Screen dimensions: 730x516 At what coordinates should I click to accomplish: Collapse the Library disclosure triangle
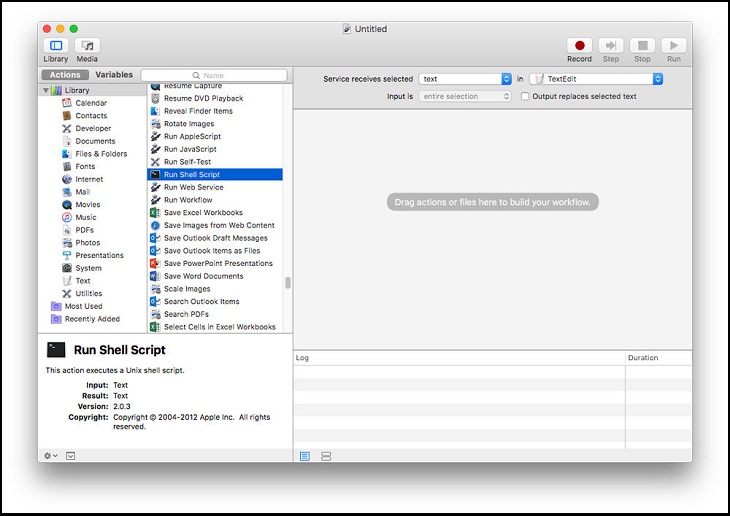click(46, 90)
